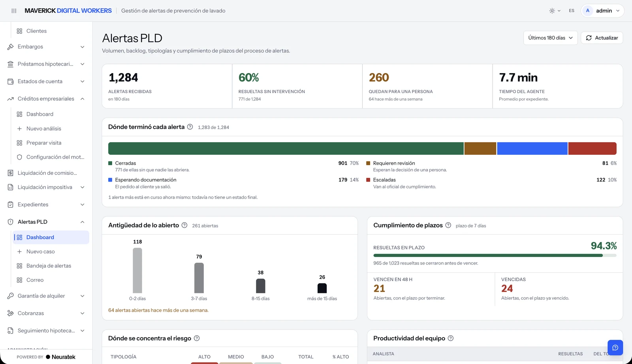Expand the Embargos section chevron

83,47
